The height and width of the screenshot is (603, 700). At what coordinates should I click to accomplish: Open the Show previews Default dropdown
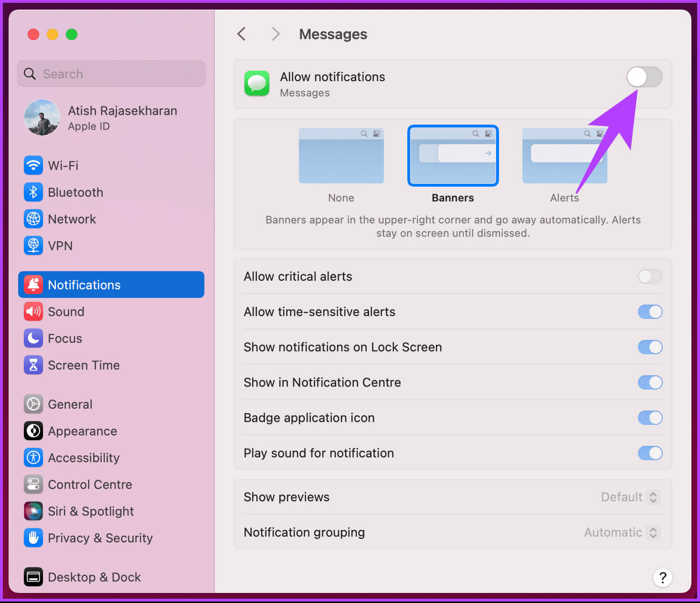coord(631,497)
